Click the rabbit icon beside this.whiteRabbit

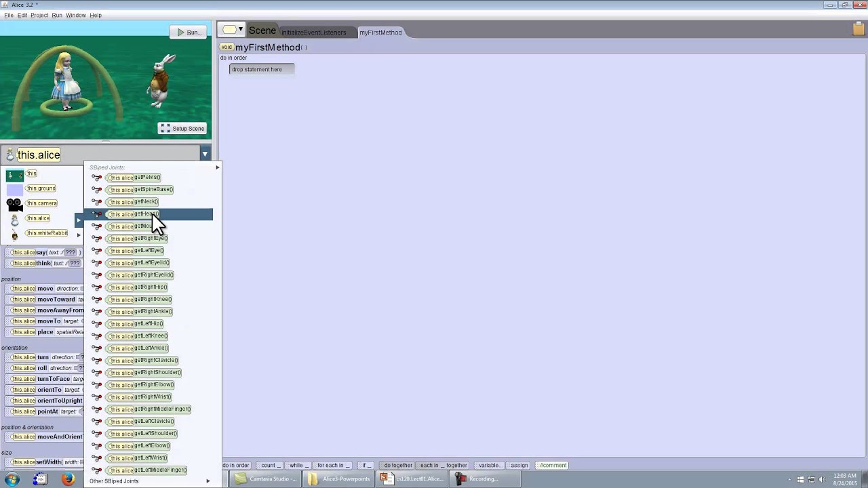coord(14,234)
